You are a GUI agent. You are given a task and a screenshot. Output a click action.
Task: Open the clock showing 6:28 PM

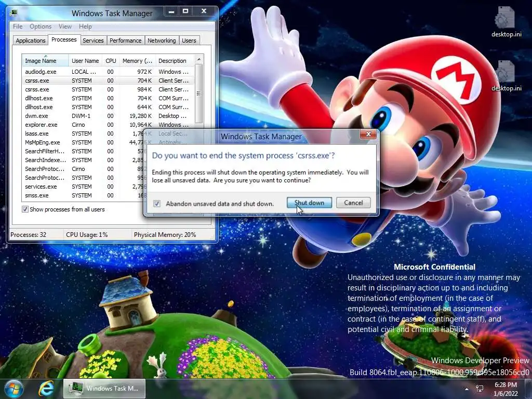coord(506,389)
